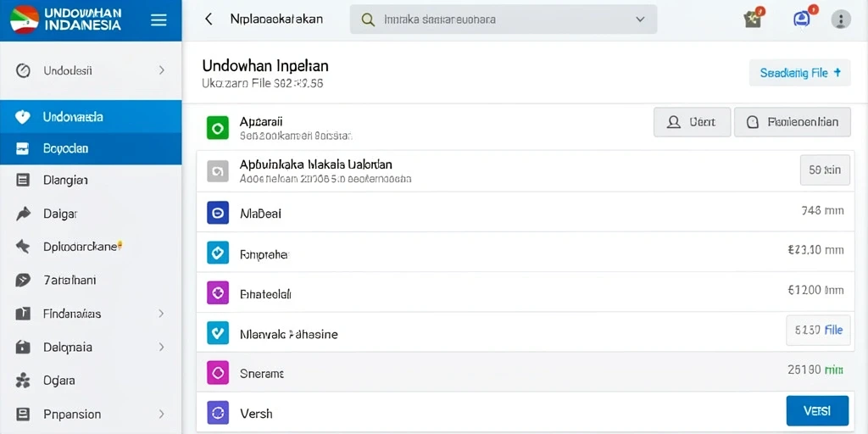Click the Seadkerig File plus button
This screenshot has height=434, width=868.
(800, 73)
